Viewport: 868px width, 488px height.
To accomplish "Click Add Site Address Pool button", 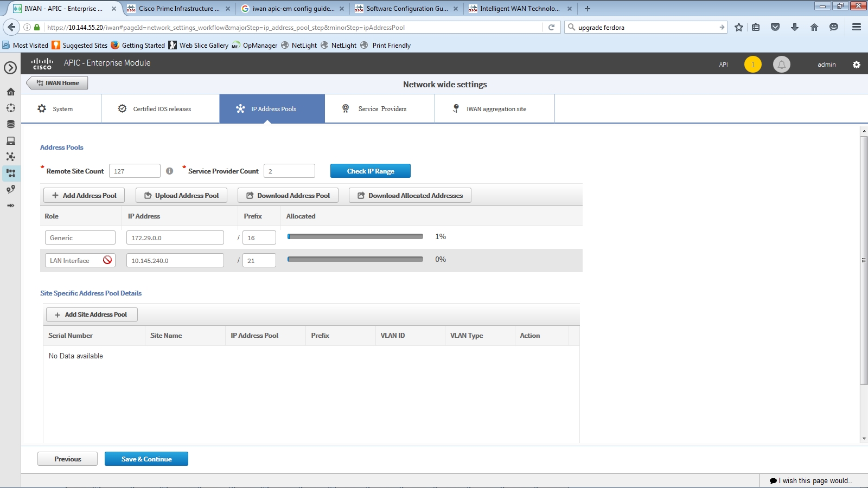I will [92, 314].
